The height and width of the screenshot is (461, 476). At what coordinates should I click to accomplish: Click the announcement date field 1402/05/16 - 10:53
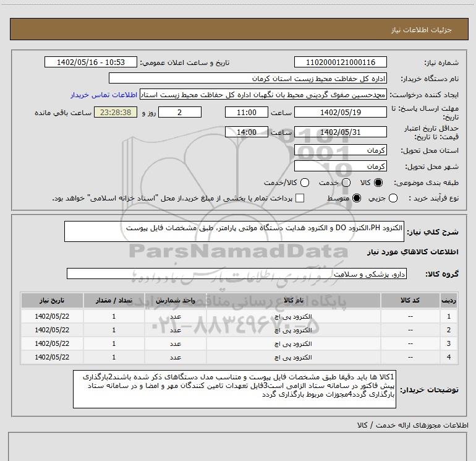click(x=91, y=62)
